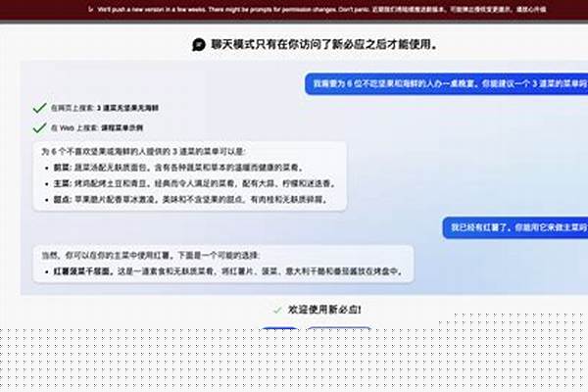Click the arrow icon in the dark red banner
This screenshot has width=588, height=392.
[x=91, y=9]
